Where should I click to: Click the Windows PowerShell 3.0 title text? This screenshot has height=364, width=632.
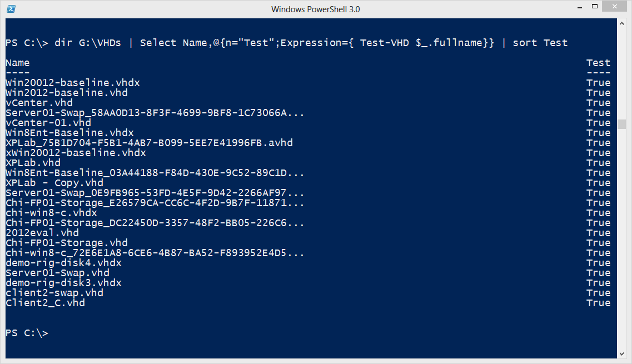pos(316,9)
